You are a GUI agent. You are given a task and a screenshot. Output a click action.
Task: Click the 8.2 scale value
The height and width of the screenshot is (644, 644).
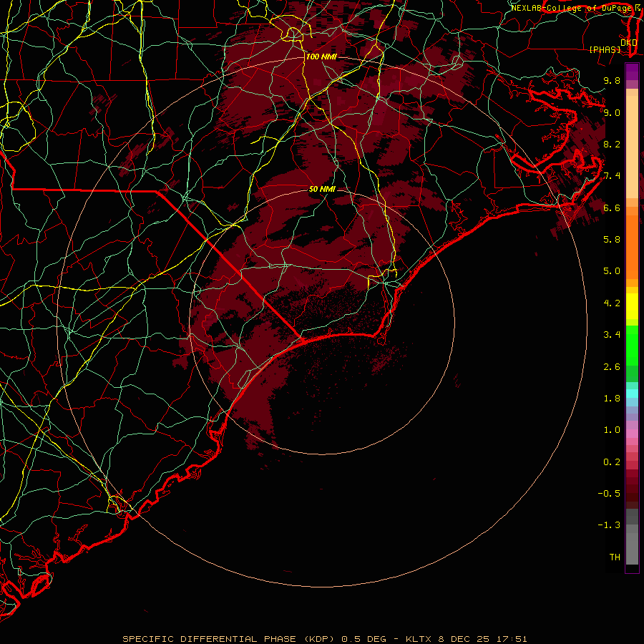click(x=612, y=144)
